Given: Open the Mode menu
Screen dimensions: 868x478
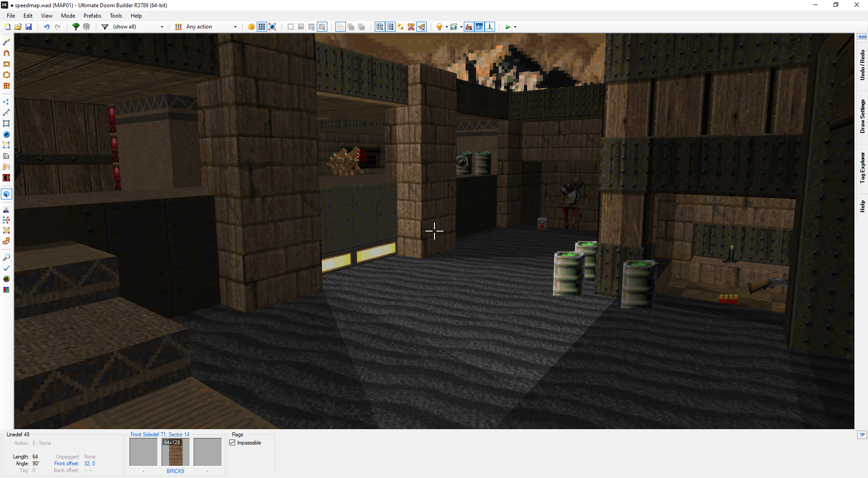Looking at the screenshot, I should click(x=68, y=15).
